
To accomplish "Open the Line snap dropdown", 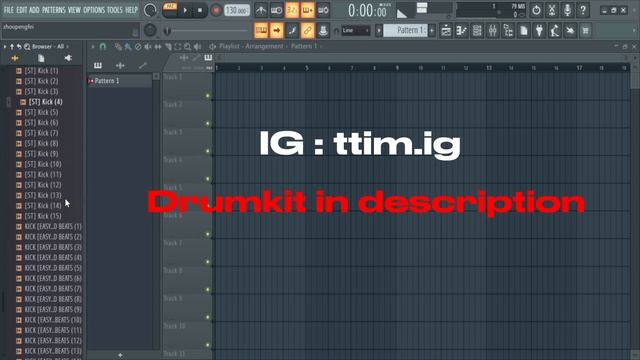I will point(356,30).
